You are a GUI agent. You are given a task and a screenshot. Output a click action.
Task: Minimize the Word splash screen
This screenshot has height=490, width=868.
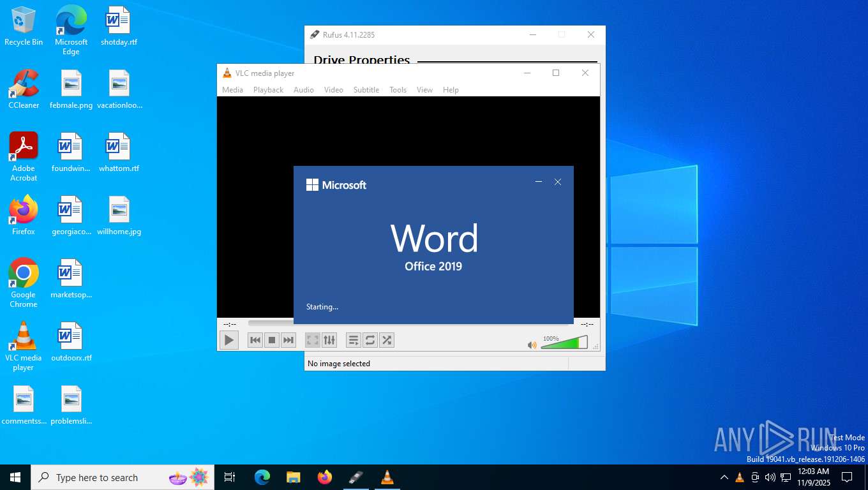pyautogui.click(x=539, y=182)
